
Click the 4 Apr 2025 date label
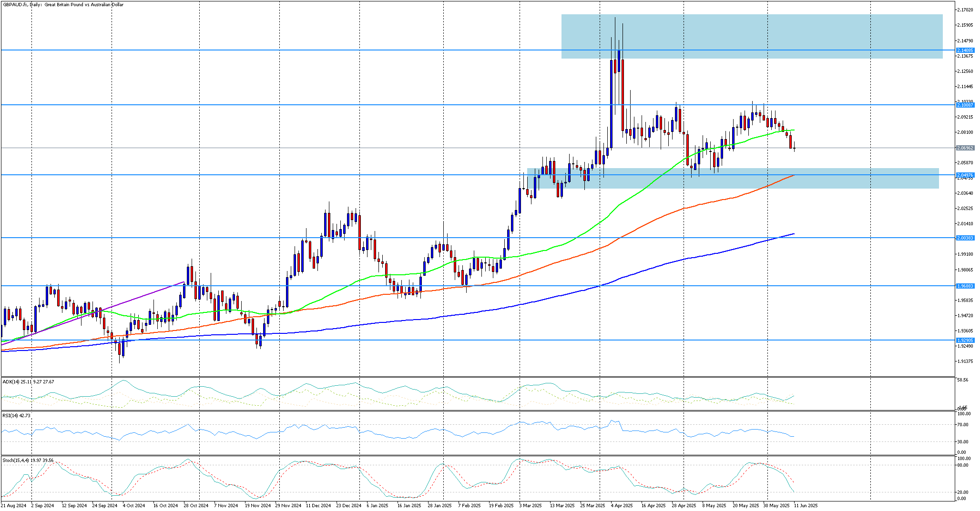coord(621,505)
